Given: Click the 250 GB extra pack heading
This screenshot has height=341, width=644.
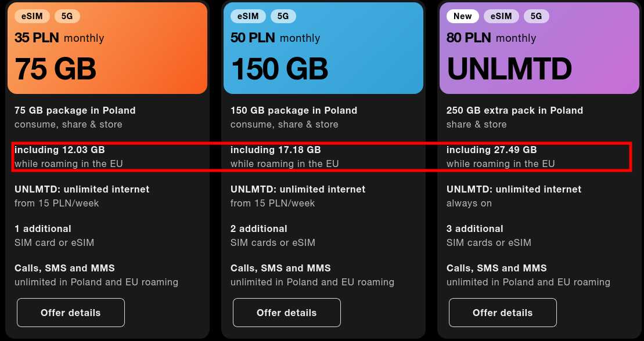Looking at the screenshot, I should click(x=514, y=110).
